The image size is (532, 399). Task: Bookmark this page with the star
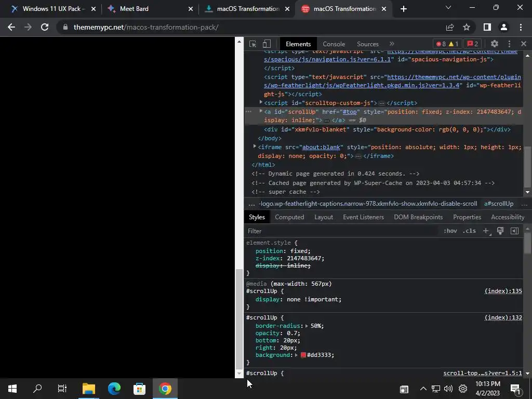pos(467,27)
